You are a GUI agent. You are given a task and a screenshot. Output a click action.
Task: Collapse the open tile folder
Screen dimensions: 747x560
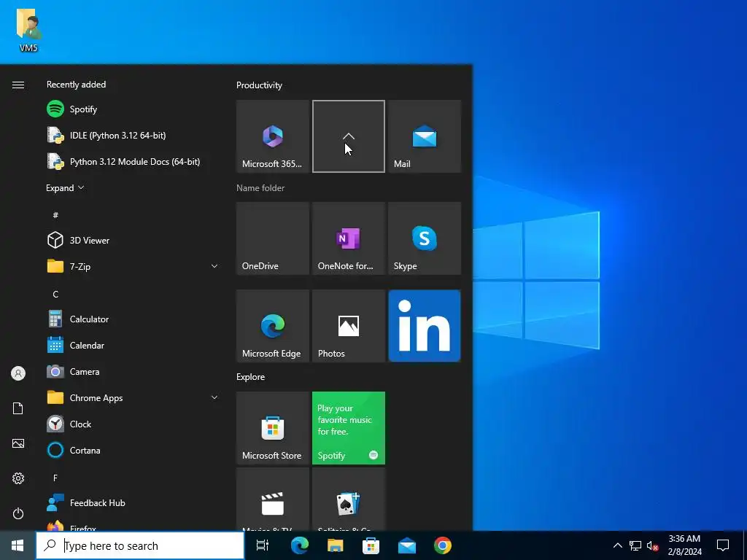point(349,136)
